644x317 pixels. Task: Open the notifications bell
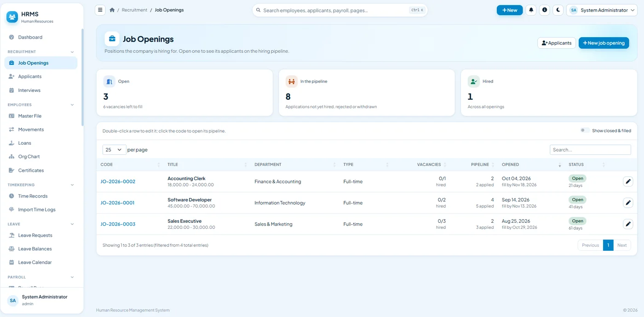[531, 10]
